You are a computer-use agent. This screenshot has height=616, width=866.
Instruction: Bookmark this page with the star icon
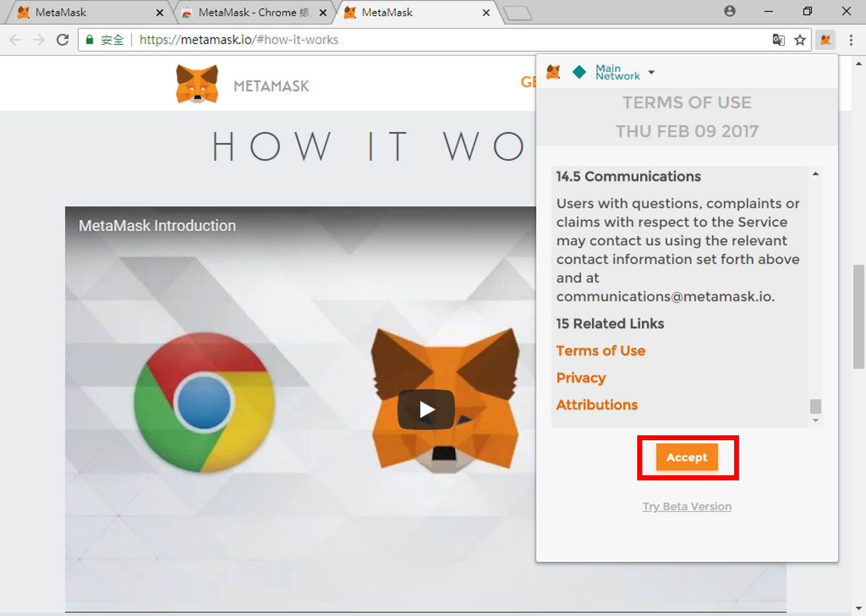(x=800, y=40)
